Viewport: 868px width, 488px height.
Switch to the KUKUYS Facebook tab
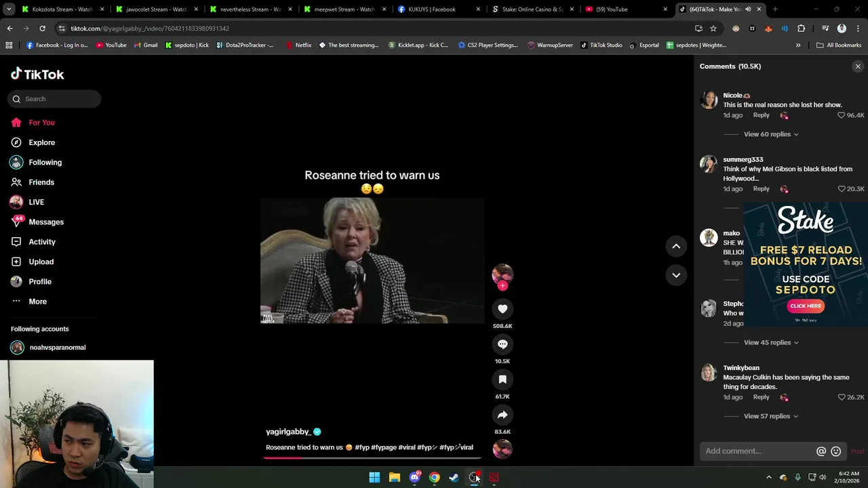click(x=438, y=9)
